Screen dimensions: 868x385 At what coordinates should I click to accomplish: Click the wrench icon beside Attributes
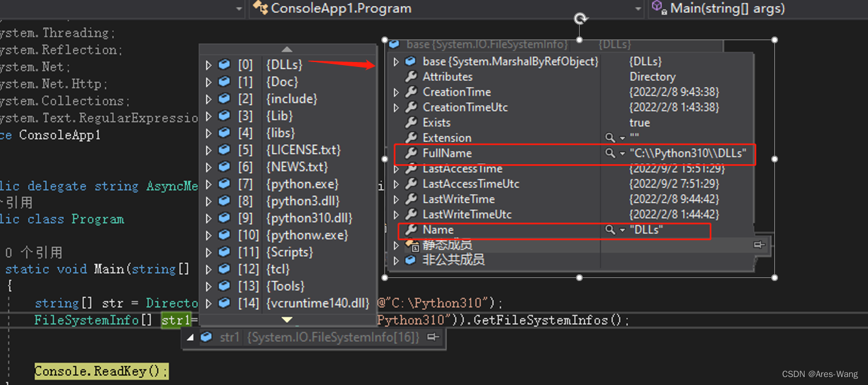pos(411,77)
